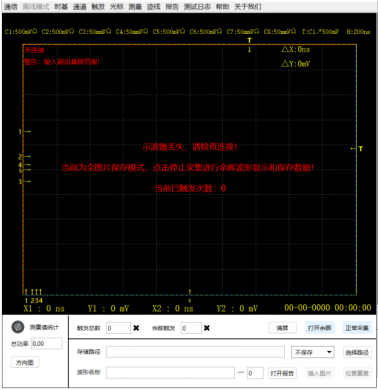
Task: Click the 清屏 button
Action: [282, 328]
